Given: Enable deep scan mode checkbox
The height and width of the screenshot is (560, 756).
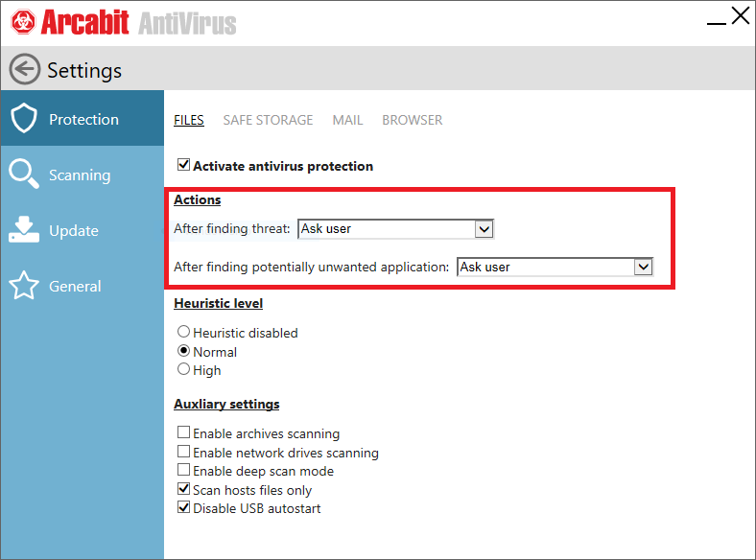Looking at the screenshot, I should point(183,470).
